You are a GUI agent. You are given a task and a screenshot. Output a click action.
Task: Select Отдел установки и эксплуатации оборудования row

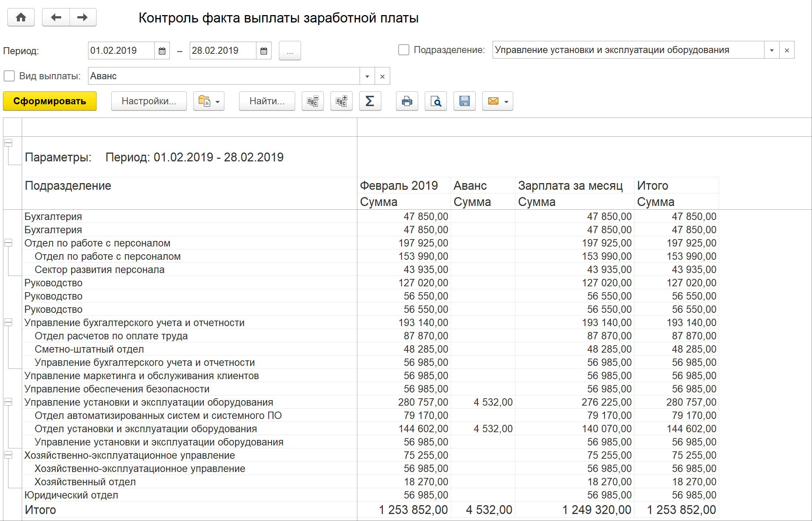coord(370,429)
